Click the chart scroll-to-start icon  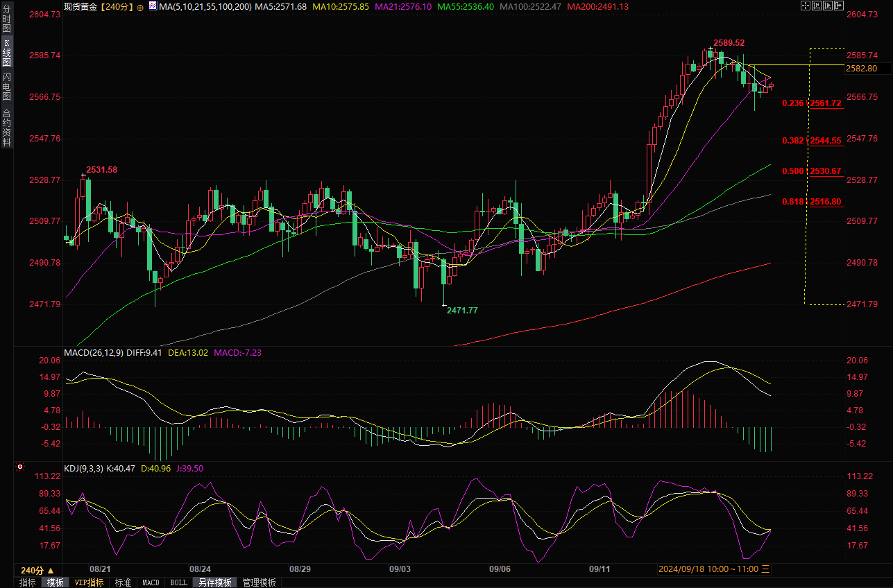(x=817, y=6)
